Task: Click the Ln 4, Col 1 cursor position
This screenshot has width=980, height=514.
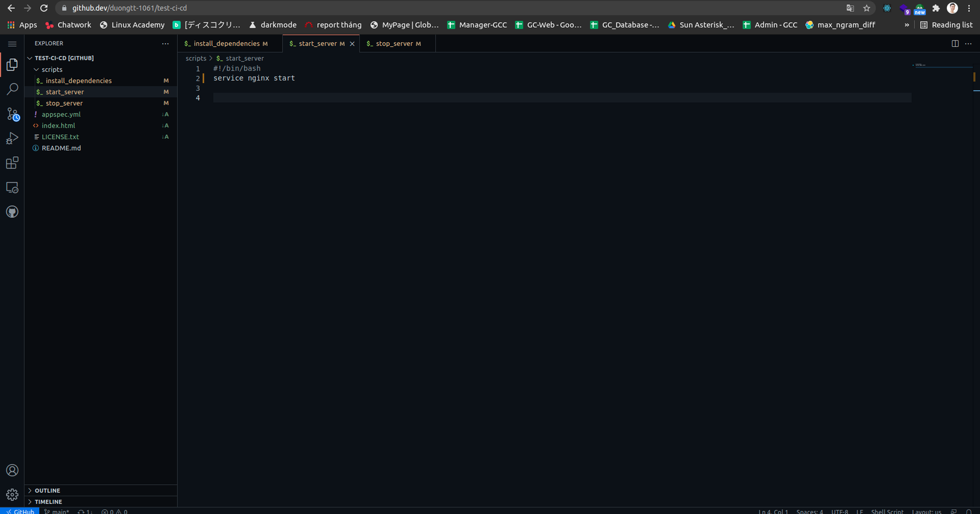Action: point(773,510)
